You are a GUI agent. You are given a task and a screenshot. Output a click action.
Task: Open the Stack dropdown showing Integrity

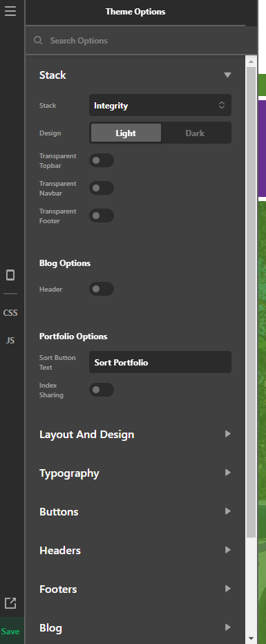(160, 105)
